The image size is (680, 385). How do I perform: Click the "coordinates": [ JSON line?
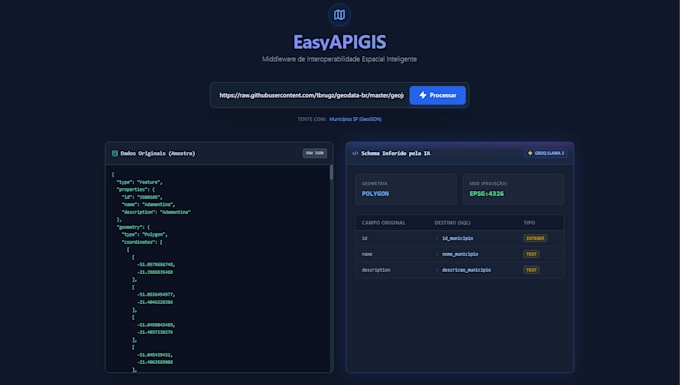[x=142, y=242]
